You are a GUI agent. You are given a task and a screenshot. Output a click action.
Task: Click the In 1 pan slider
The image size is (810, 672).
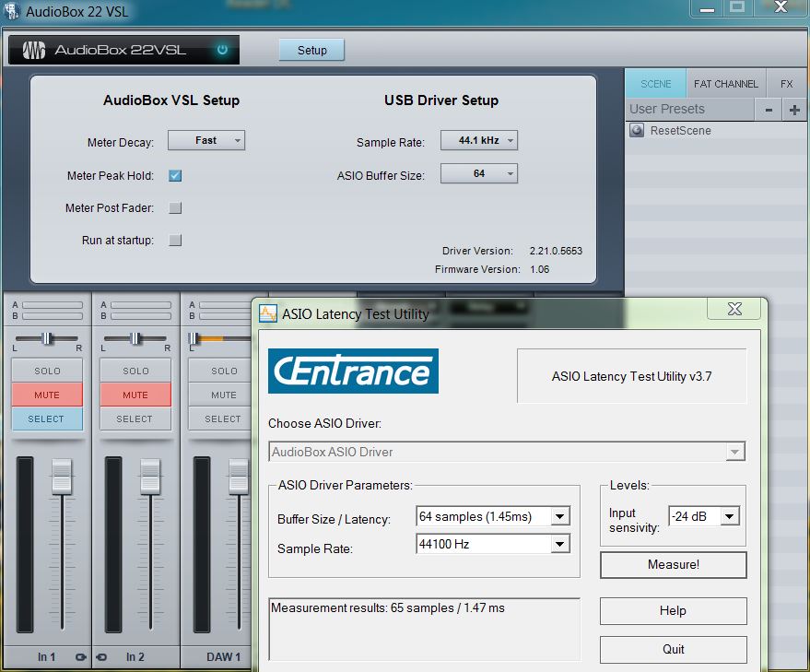click(x=47, y=338)
